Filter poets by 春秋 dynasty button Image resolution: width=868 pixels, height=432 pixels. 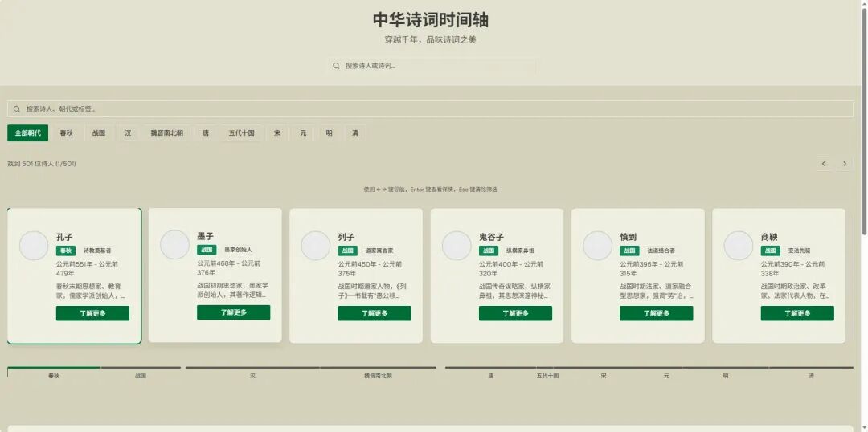click(x=67, y=133)
